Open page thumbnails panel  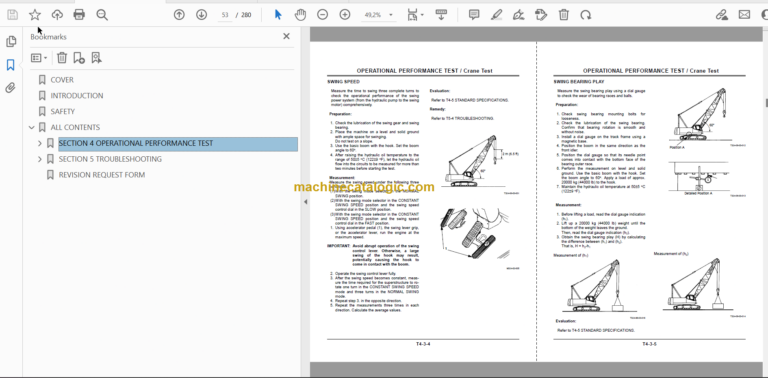[11, 42]
